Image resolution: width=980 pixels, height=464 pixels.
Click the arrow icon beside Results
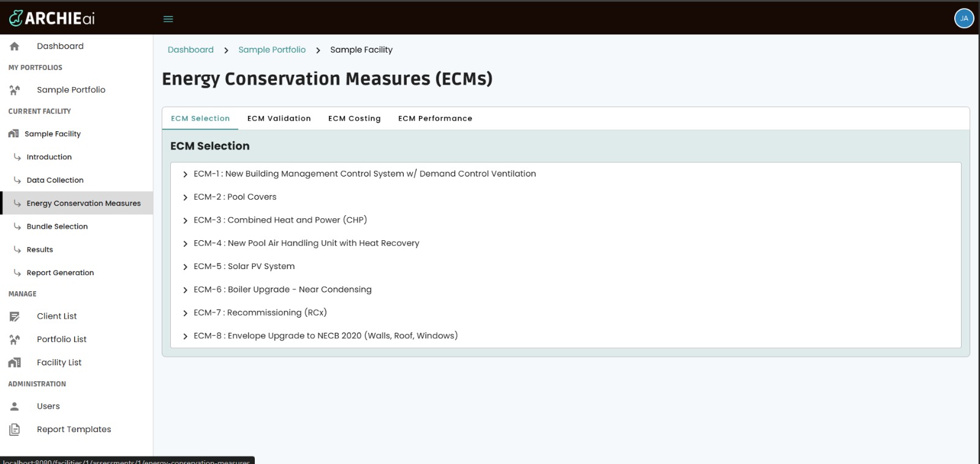pos(17,249)
